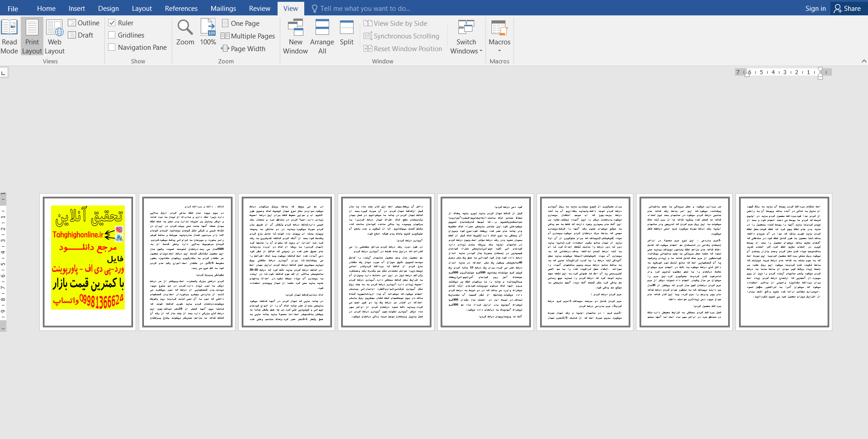Viewport: 868px width, 439px height.
Task: Switch to the References tab
Action: point(181,9)
